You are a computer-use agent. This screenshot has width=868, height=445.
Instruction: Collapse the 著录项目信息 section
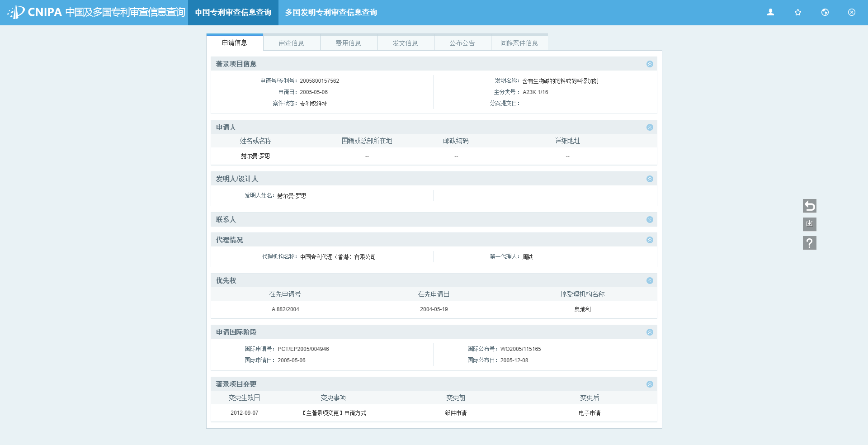tap(649, 64)
